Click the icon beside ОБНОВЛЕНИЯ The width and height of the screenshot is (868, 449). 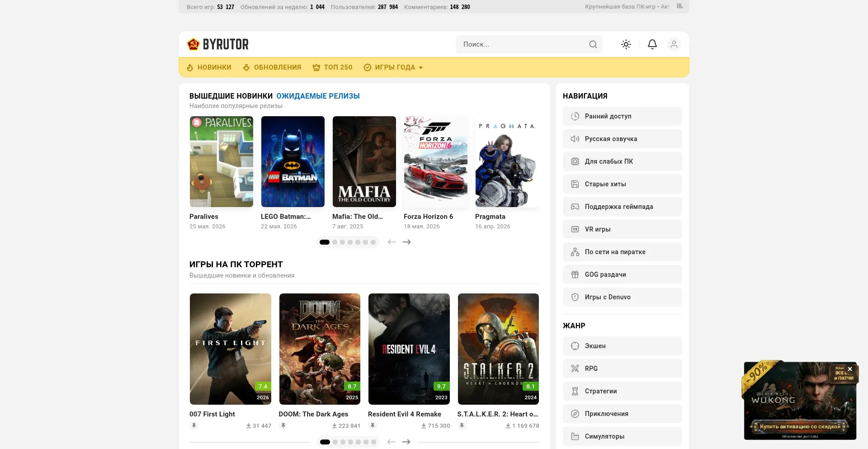(246, 67)
